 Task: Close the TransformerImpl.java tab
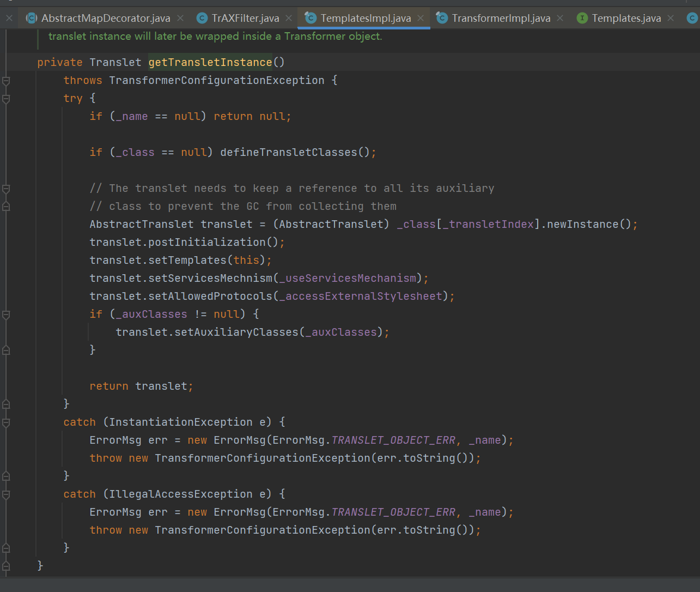point(560,18)
